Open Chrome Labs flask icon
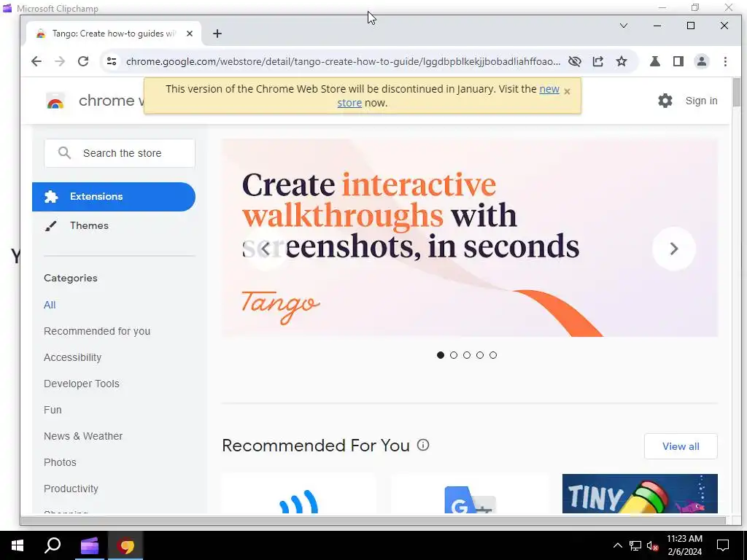The image size is (747, 560). pos(655,61)
